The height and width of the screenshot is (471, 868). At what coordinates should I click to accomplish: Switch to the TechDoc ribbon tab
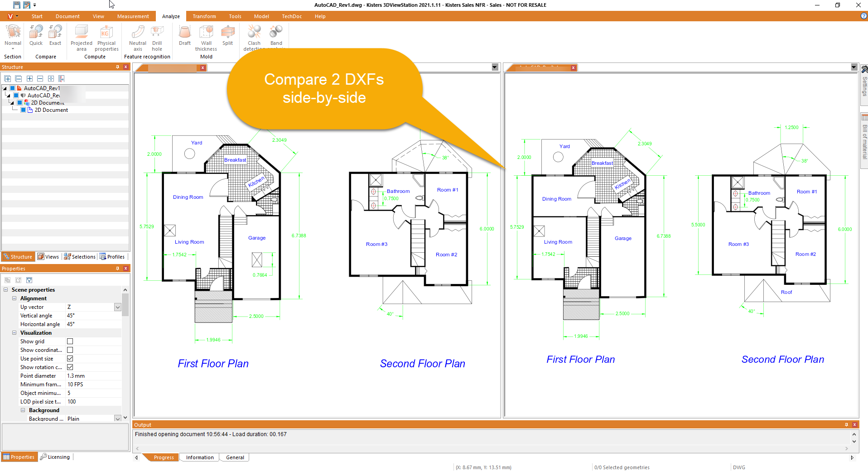point(292,16)
